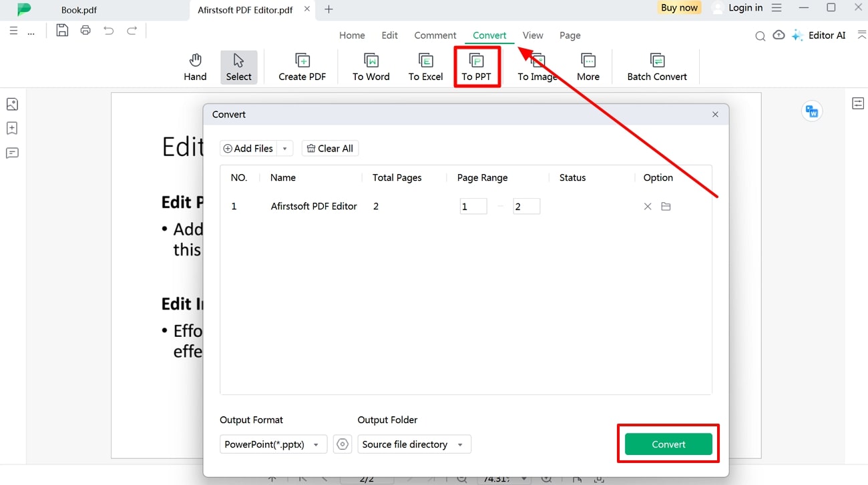Switch to the Convert ribbon tab
Viewport: 868px width, 485px height.
coord(489,35)
